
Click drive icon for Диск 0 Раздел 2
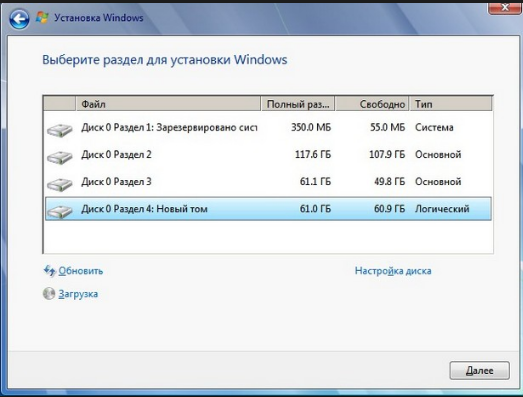(59, 157)
